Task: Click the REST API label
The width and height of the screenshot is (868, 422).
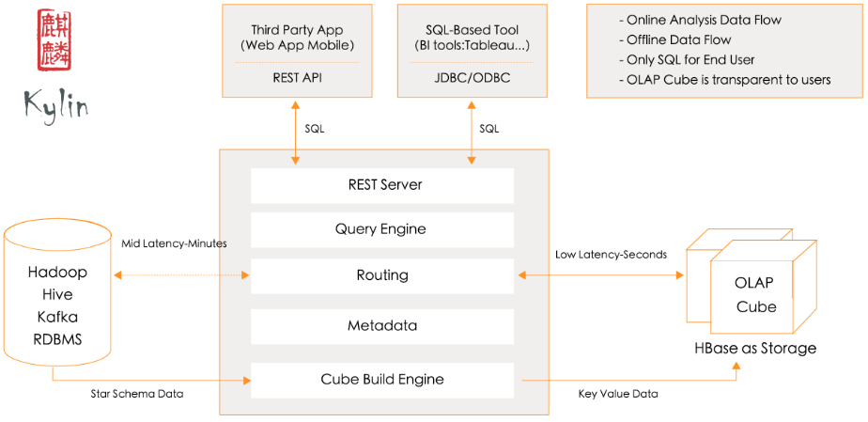Action: [x=297, y=78]
